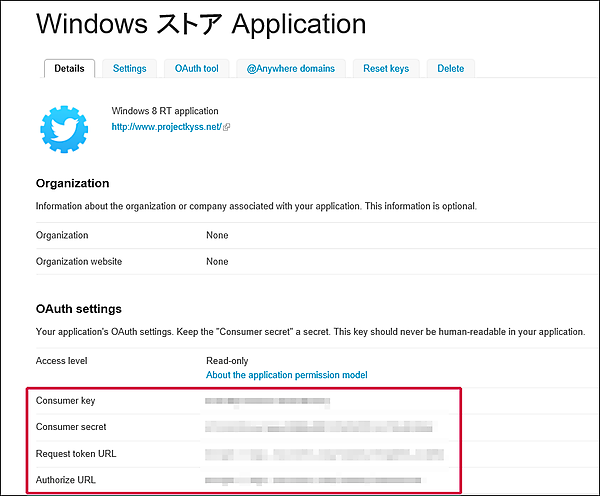Select the Organization website row label
The image size is (600, 496).
click(79, 261)
